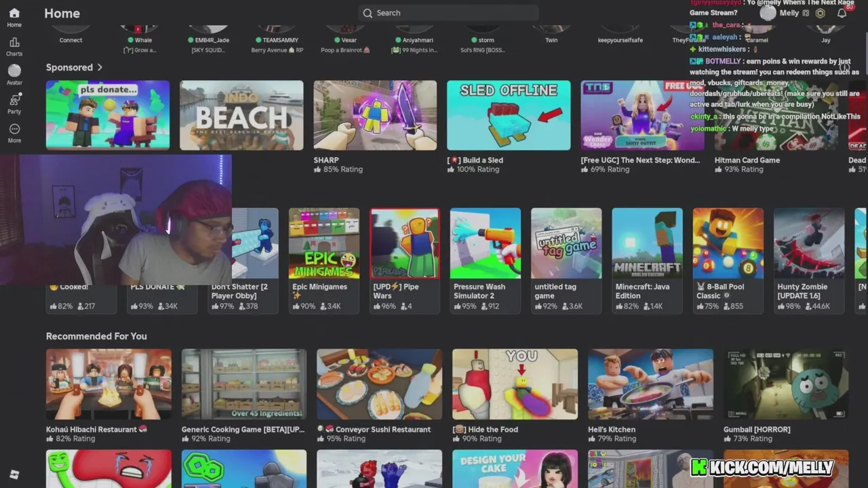Click the Windows Start icon
The image size is (868, 488).
(x=14, y=475)
